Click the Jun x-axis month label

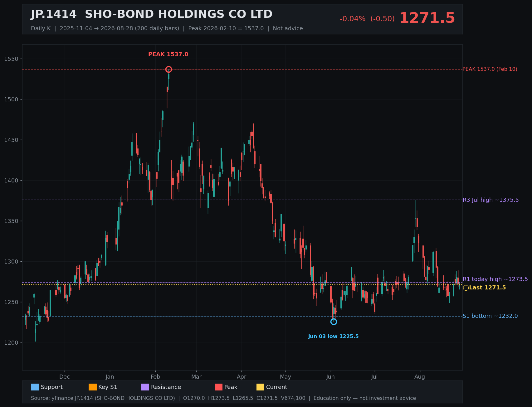point(331,377)
